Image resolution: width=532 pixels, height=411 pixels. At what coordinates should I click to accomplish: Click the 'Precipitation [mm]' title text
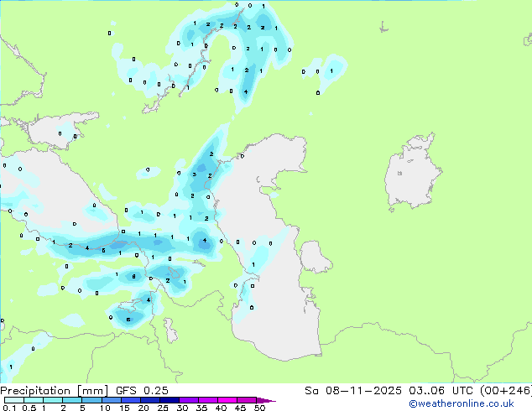[x=55, y=391]
